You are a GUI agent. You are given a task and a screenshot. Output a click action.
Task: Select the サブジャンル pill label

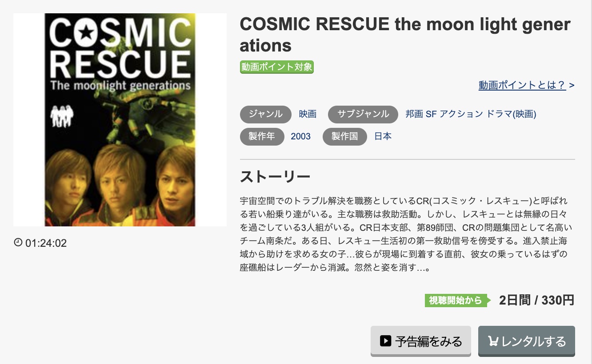[363, 114]
